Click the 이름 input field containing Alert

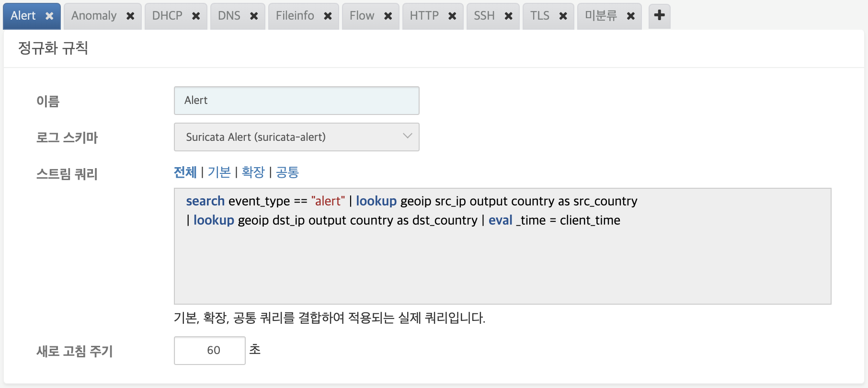click(x=297, y=101)
